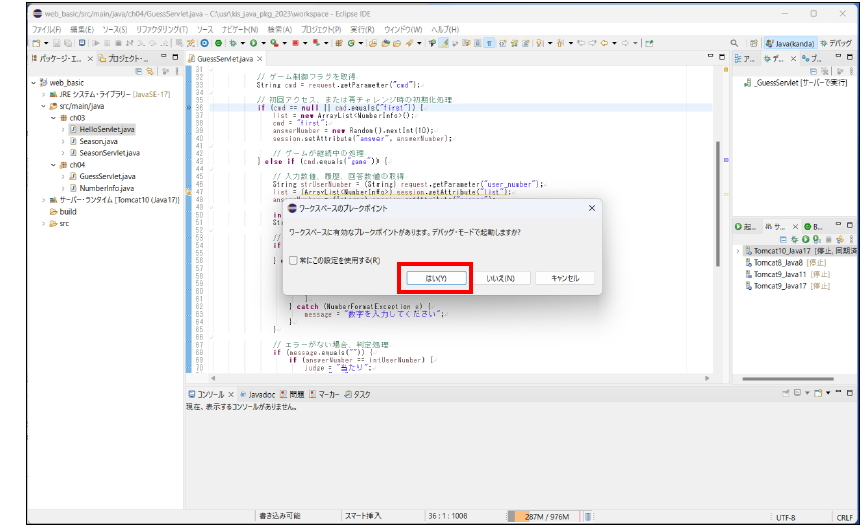Click the debug bug icon in the main toolbar
The width and height of the screenshot is (862, 532).
pos(233,44)
